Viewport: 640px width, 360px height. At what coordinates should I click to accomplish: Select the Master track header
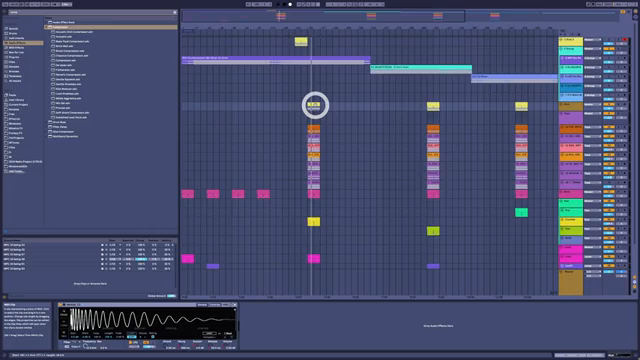click(x=571, y=282)
